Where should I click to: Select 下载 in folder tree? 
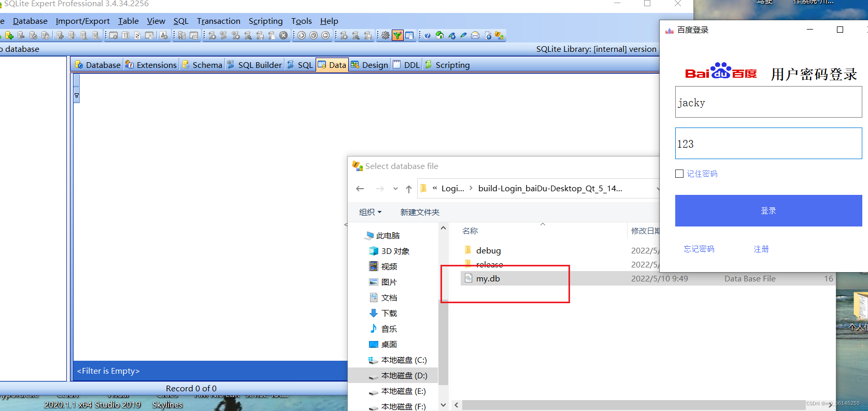pyautogui.click(x=383, y=313)
